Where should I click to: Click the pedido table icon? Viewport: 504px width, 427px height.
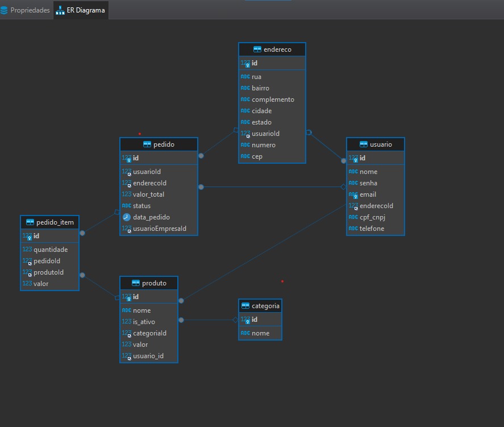(147, 144)
